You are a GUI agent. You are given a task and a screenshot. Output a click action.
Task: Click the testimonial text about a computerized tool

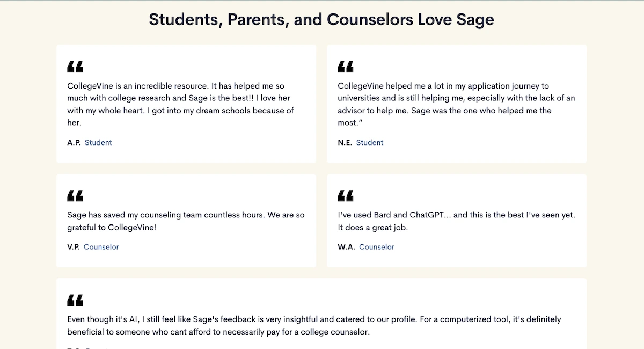click(314, 325)
